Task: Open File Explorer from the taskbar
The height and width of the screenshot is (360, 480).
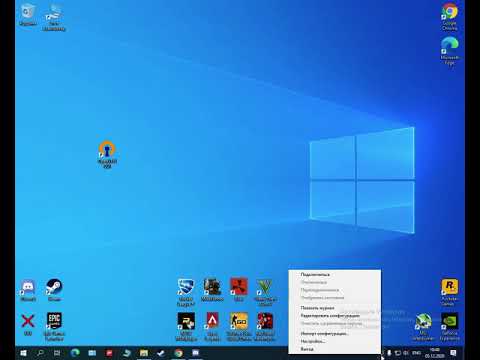Action: click(144, 353)
